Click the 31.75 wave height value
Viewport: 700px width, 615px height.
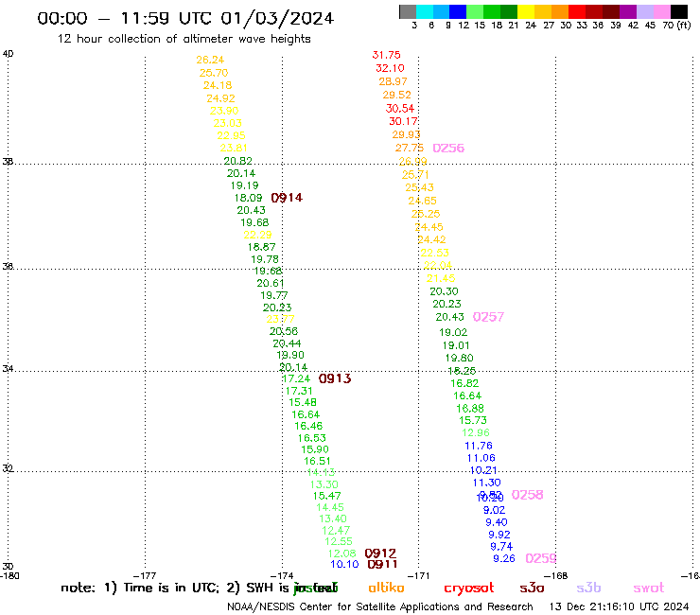[386, 55]
